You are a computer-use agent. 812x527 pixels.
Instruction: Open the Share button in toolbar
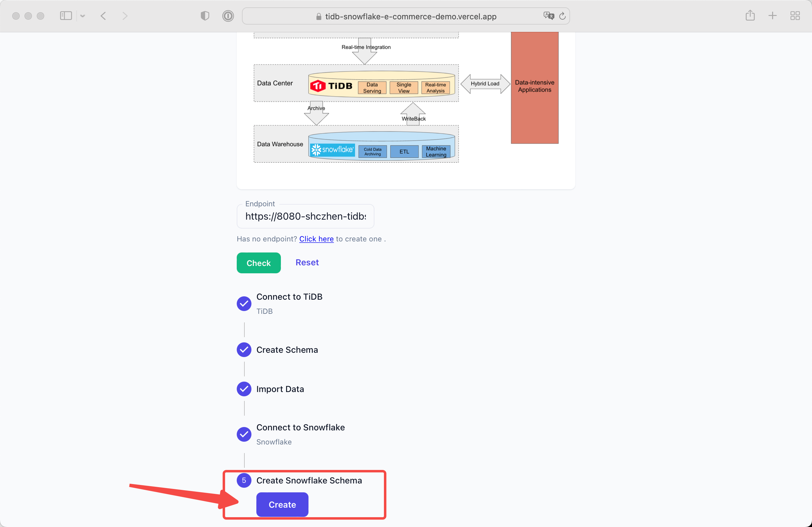coord(750,16)
